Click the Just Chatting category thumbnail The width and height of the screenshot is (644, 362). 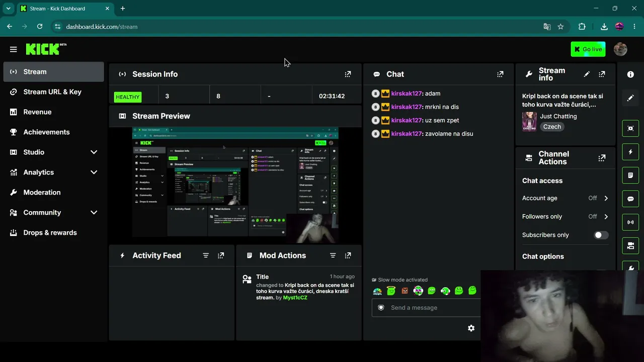pyautogui.click(x=529, y=122)
